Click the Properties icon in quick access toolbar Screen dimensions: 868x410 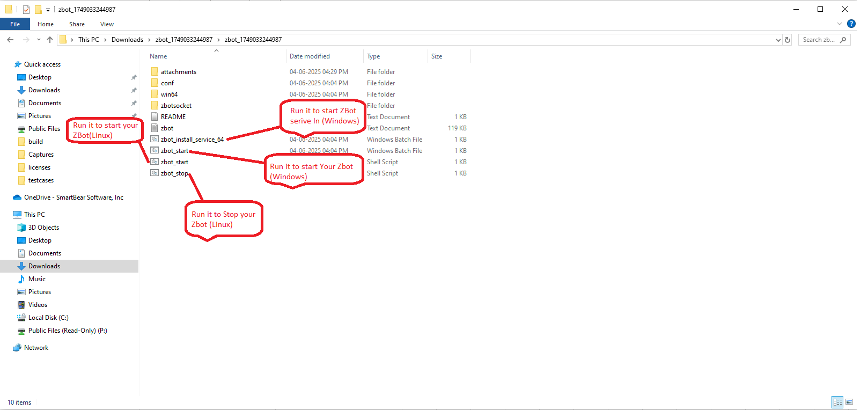coord(26,9)
